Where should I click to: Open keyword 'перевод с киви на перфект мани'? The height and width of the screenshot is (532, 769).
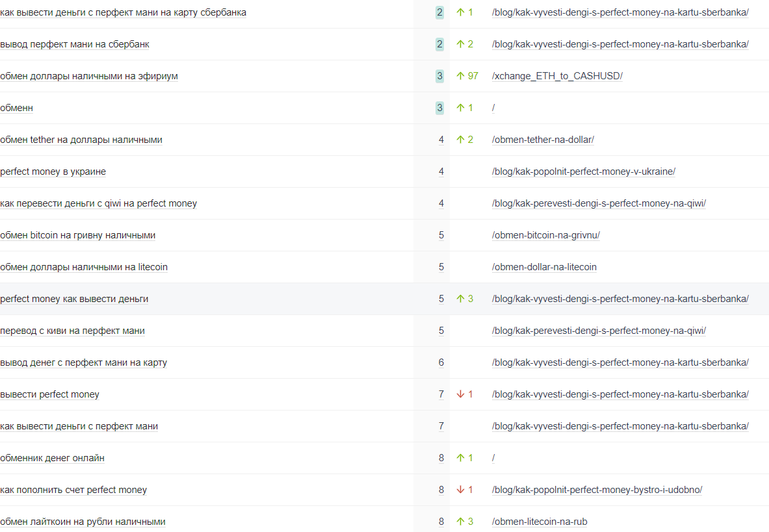72,331
